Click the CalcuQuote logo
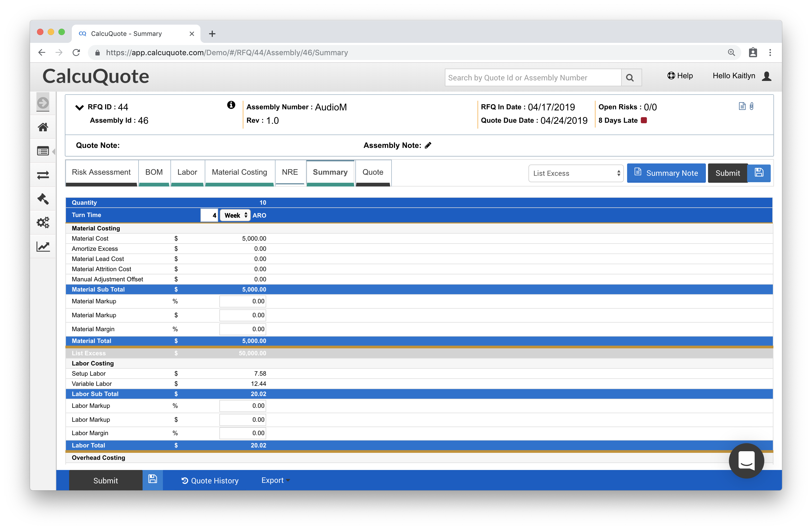This screenshot has width=812, height=530. pyautogui.click(x=96, y=76)
